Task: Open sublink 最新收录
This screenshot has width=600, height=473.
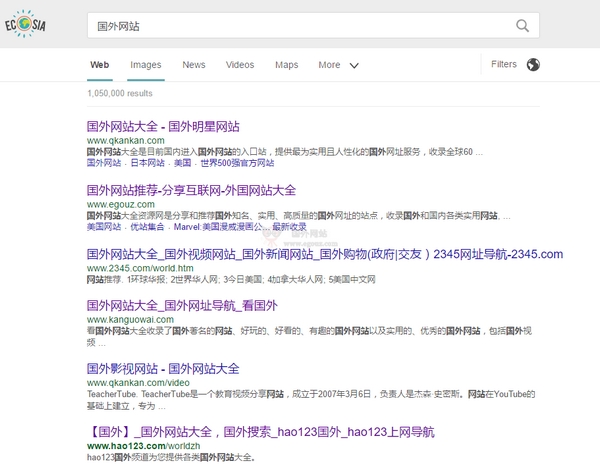Action: coord(289,227)
